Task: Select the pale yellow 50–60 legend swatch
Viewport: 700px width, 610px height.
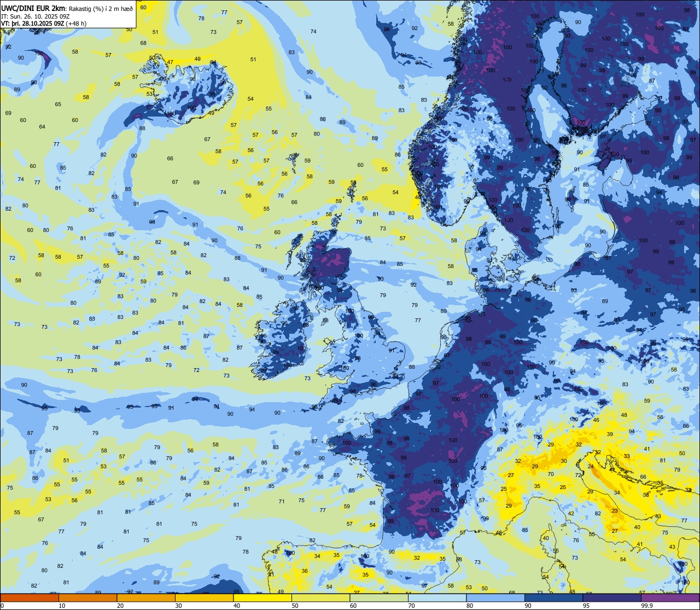Action: pyautogui.click(x=320, y=597)
